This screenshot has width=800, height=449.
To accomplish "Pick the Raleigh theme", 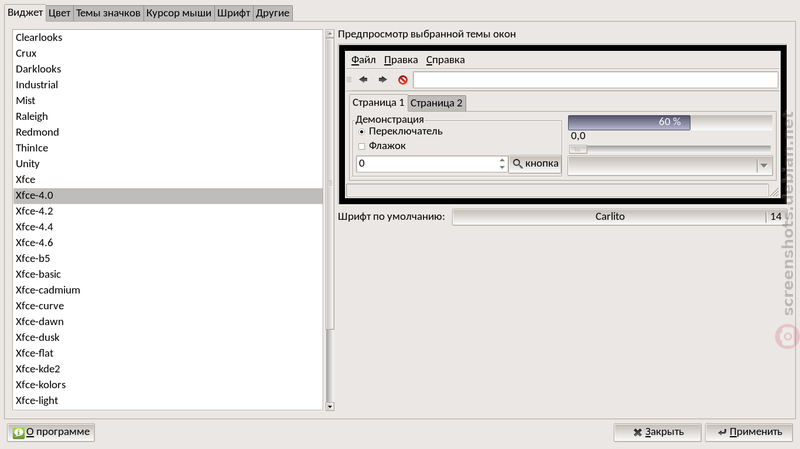I will point(168,116).
